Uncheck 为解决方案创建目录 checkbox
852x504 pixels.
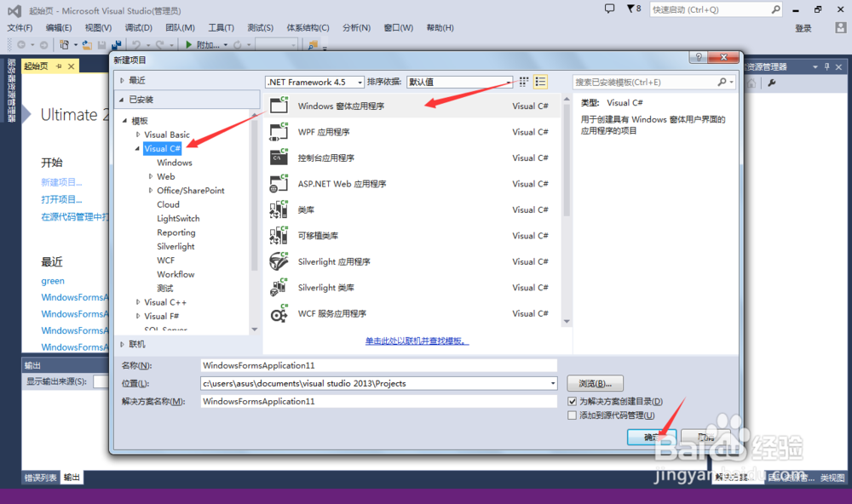click(x=572, y=401)
